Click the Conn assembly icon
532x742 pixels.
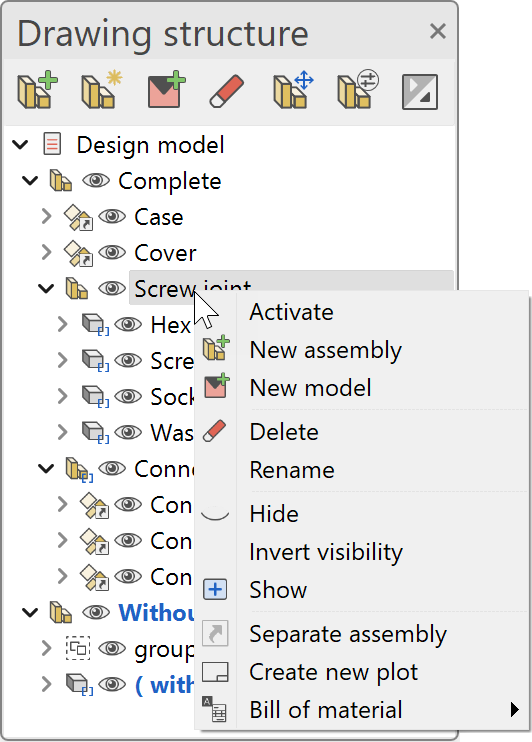tap(79, 469)
